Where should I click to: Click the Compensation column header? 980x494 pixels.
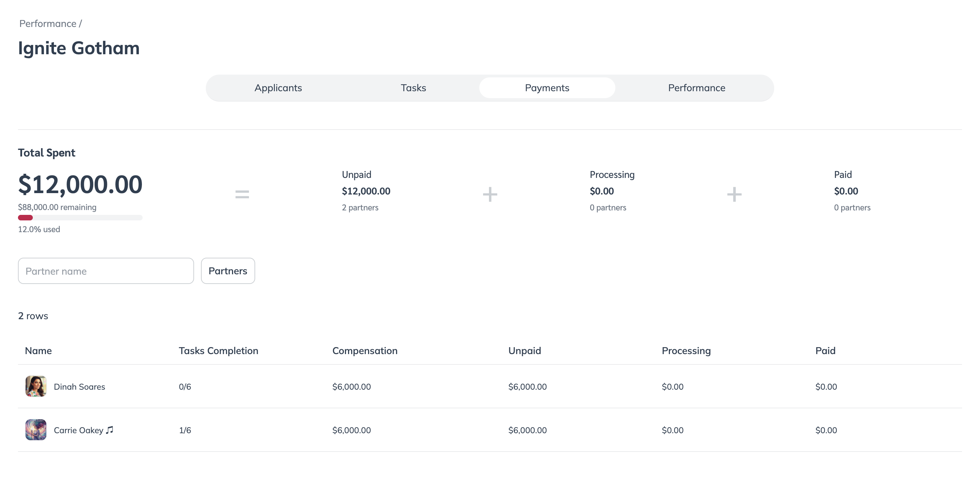pos(364,351)
